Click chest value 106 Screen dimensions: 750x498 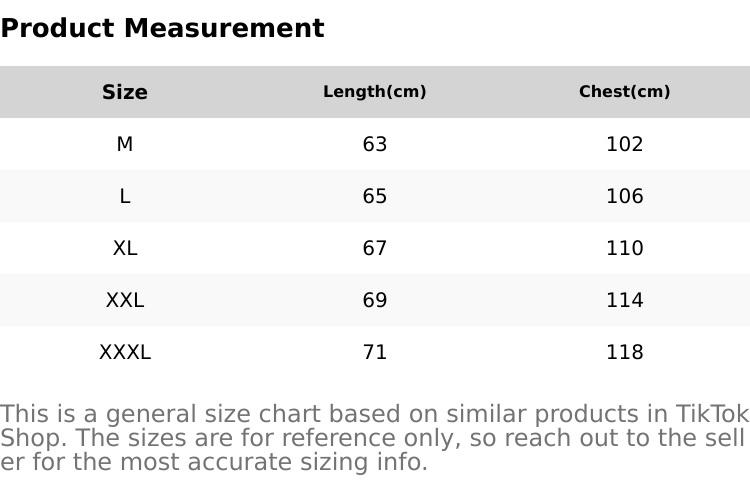coord(624,196)
